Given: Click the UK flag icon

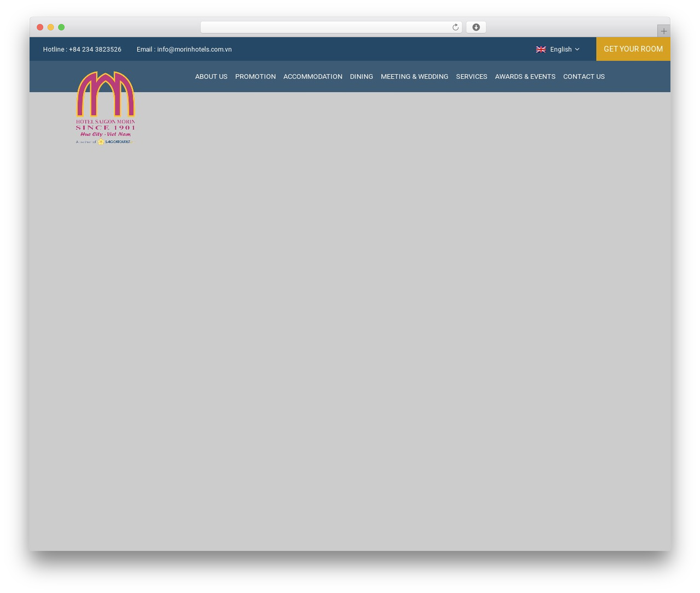Looking at the screenshot, I should pos(541,49).
